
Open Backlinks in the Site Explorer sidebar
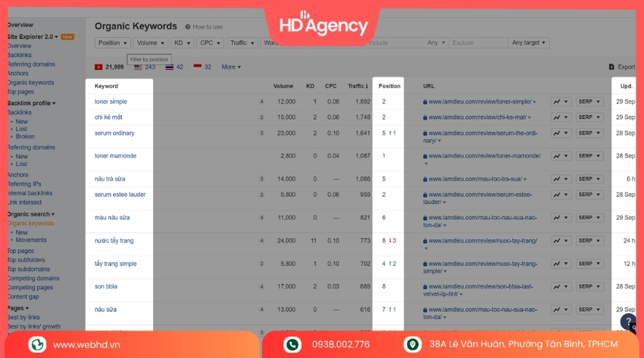pos(19,55)
